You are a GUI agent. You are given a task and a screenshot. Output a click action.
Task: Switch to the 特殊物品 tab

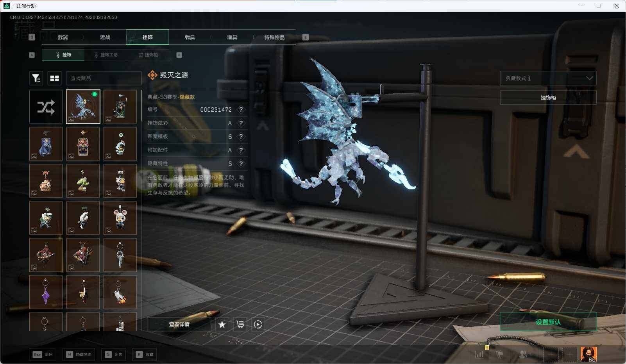274,37
